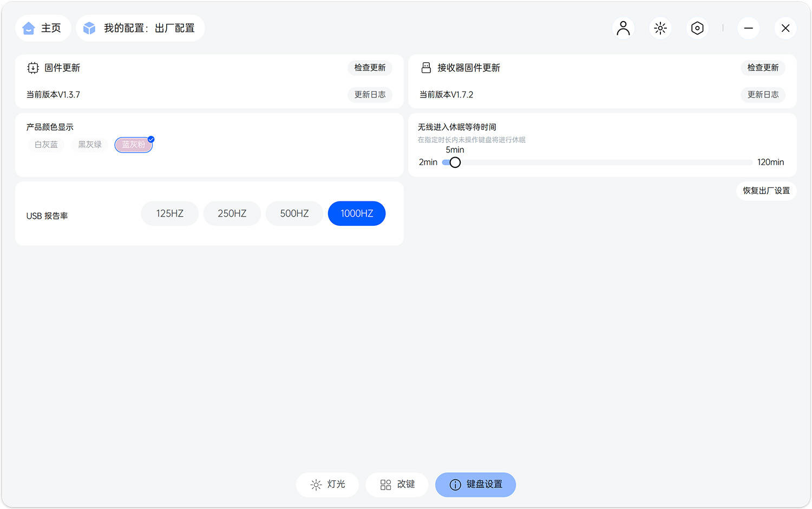
Task: Open 更新日志 for receiver V1.7.2
Action: pyautogui.click(x=763, y=95)
